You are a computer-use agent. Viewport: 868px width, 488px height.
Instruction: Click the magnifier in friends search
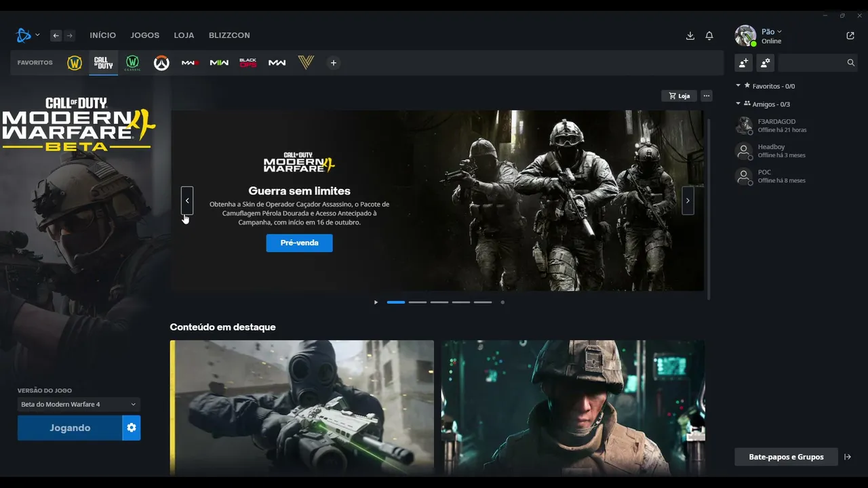pyautogui.click(x=851, y=63)
